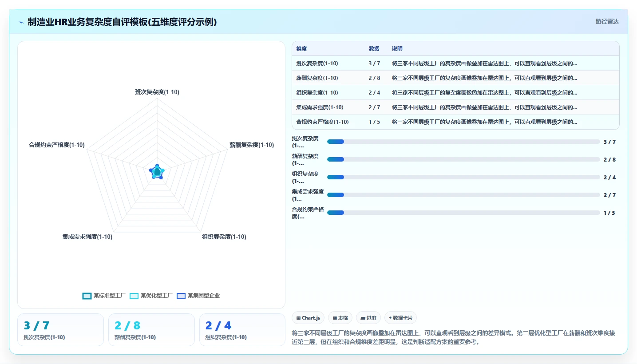Viewport: 637px width, 364px height.
Task: Click the lightning icon beside the title
Action: tap(21, 22)
